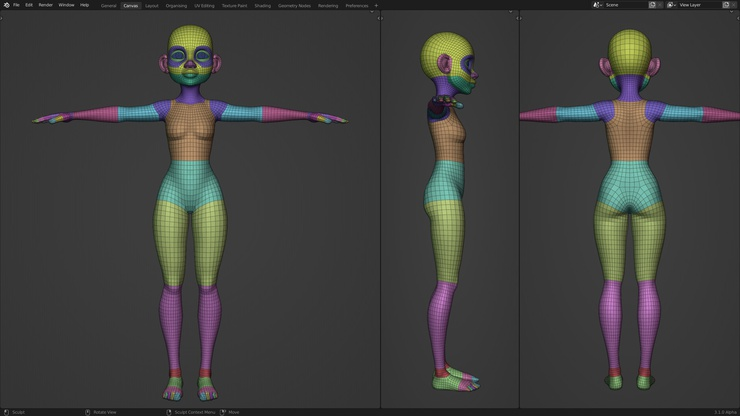
Task: Switch to the UV Editing workspace tab
Action: point(204,5)
